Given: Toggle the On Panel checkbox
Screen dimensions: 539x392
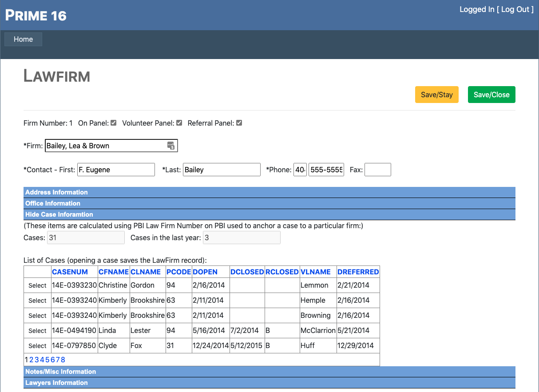Looking at the screenshot, I should pyautogui.click(x=114, y=123).
